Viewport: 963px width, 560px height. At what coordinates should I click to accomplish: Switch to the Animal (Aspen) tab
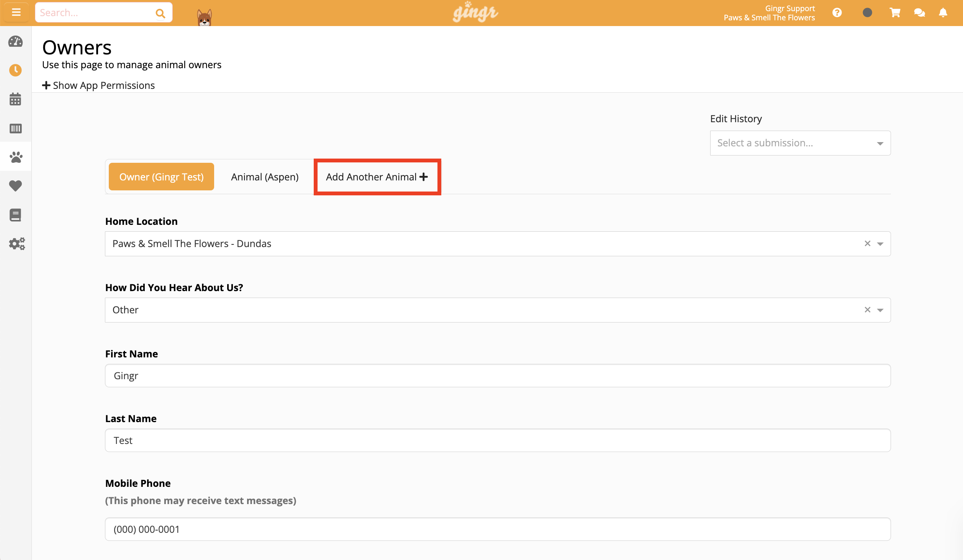pyautogui.click(x=265, y=177)
